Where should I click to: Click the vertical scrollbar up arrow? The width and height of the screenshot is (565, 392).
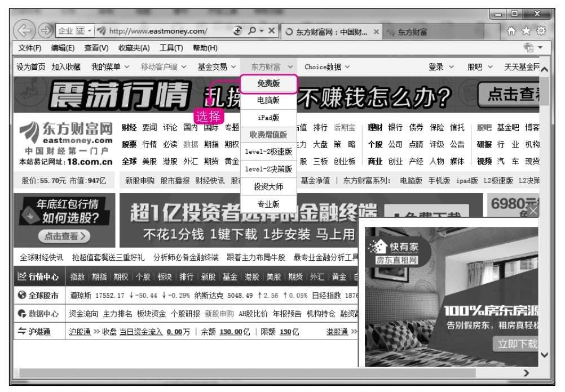tap(545, 69)
